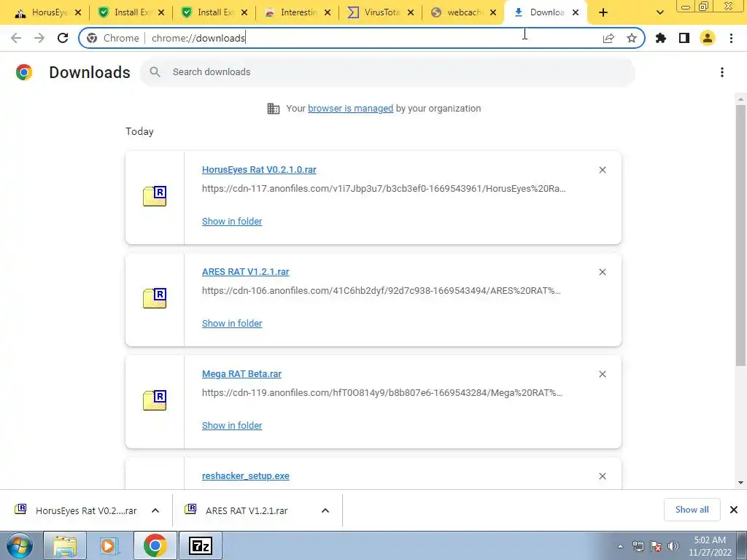Reload the downloads page
This screenshot has width=747, height=560.
click(x=63, y=38)
